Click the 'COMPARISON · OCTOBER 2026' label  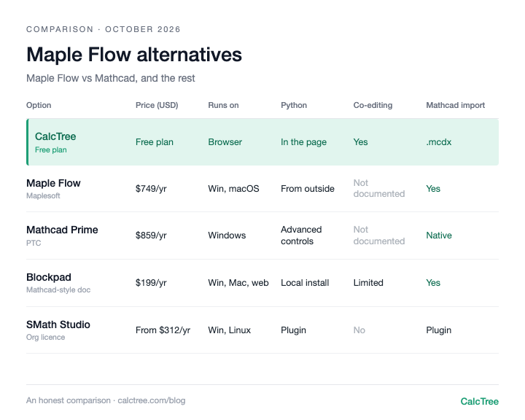point(104,29)
